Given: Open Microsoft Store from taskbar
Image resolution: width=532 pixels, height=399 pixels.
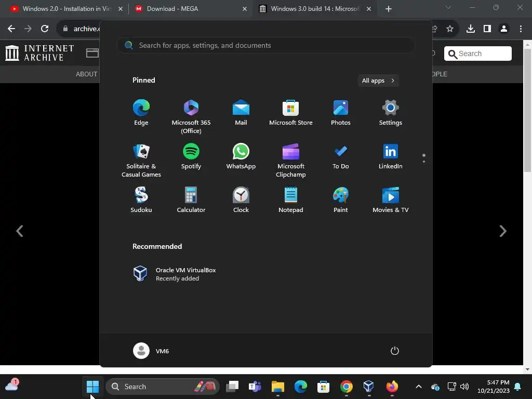Looking at the screenshot, I should (x=323, y=387).
